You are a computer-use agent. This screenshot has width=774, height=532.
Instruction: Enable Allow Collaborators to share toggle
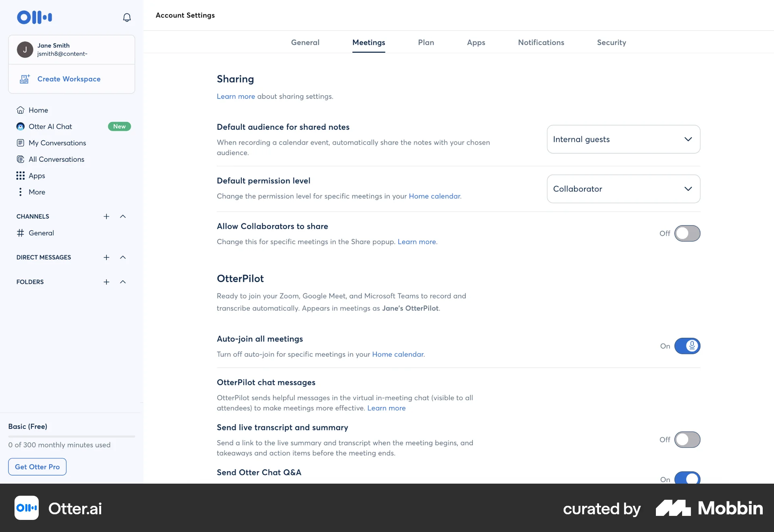coord(687,233)
